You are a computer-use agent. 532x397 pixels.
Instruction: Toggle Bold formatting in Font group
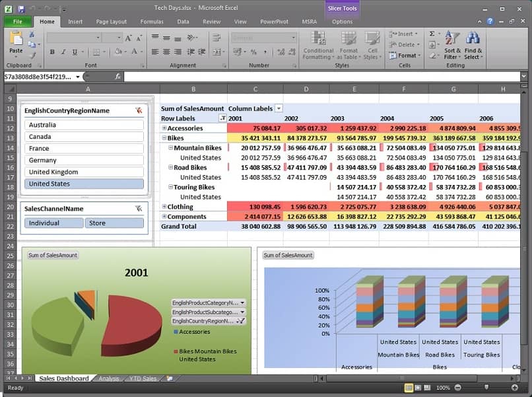pyautogui.click(x=52, y=52)
